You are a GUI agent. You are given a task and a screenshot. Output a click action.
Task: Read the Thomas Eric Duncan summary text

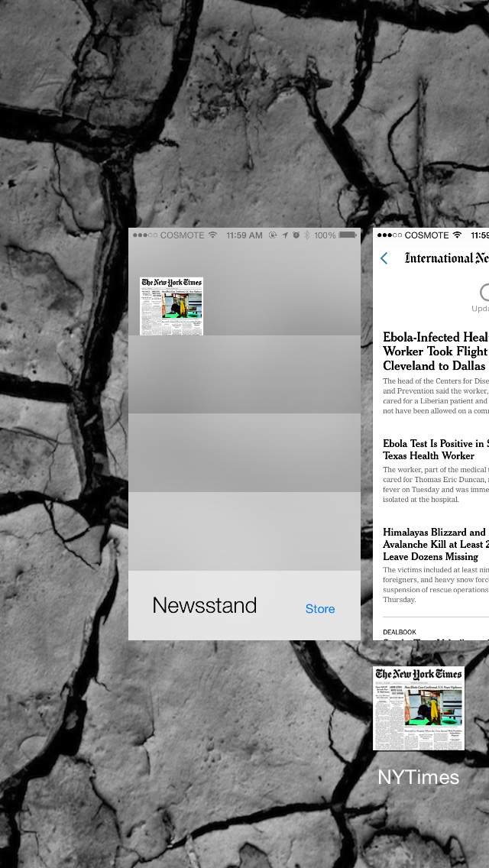click(436, 484)
